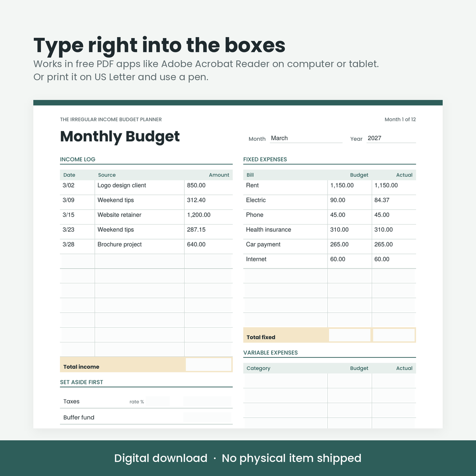Select the 'Car payment' bill cell
The width and height of the screenshot is (476, 476).
(x=285, y=246)
